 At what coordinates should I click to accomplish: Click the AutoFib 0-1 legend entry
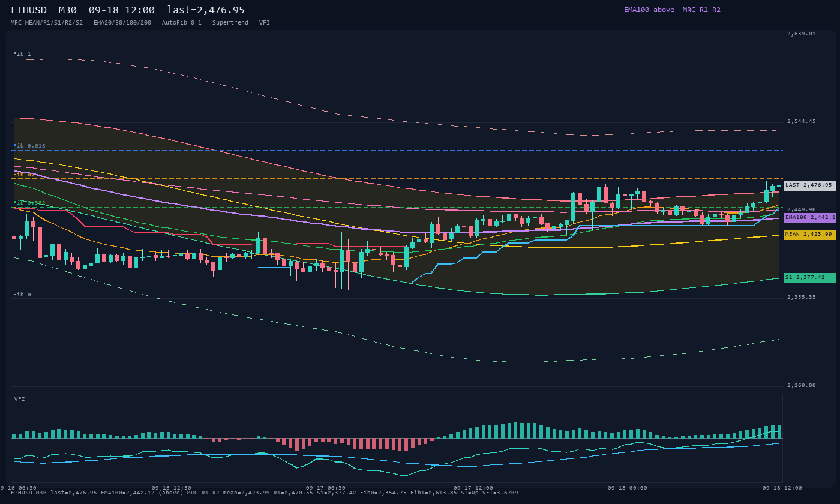[x=182, y=23]
